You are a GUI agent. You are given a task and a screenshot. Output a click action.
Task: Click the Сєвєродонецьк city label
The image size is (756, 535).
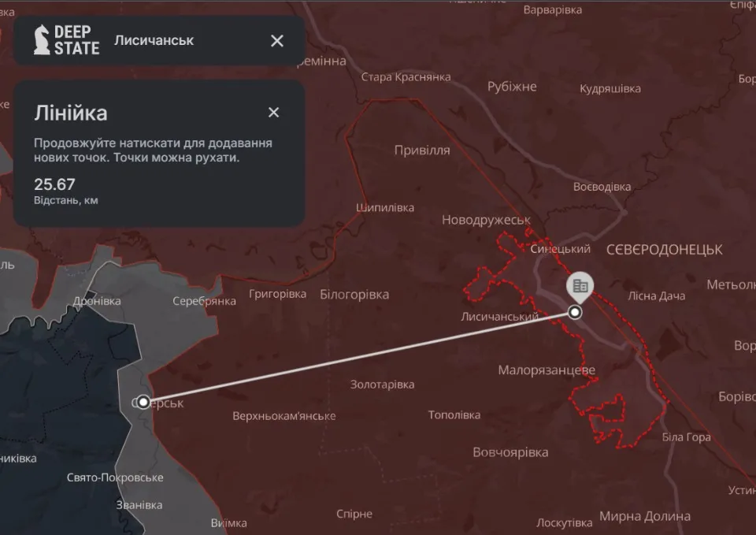pyautogui.click(x=665, y=250)
